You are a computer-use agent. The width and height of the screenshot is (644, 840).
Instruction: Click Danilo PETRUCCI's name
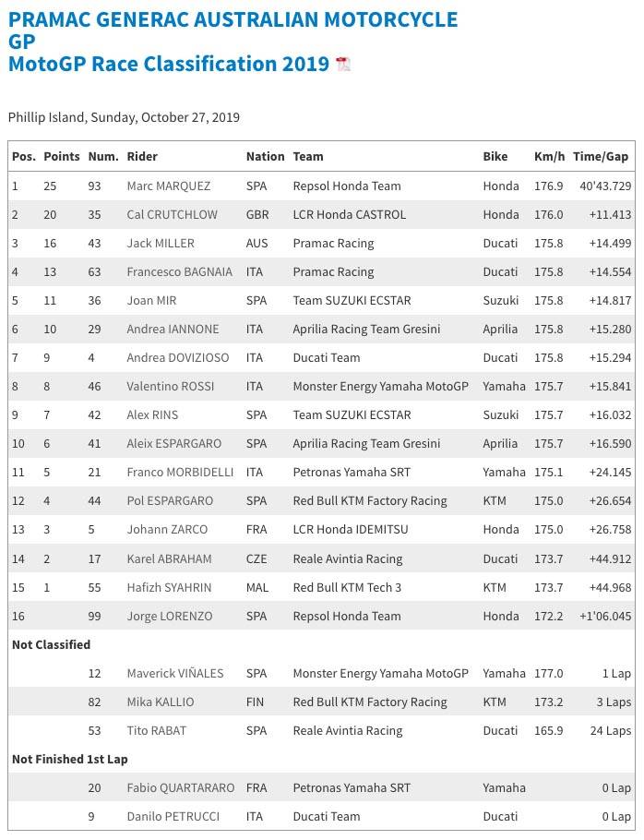(169, 816)
